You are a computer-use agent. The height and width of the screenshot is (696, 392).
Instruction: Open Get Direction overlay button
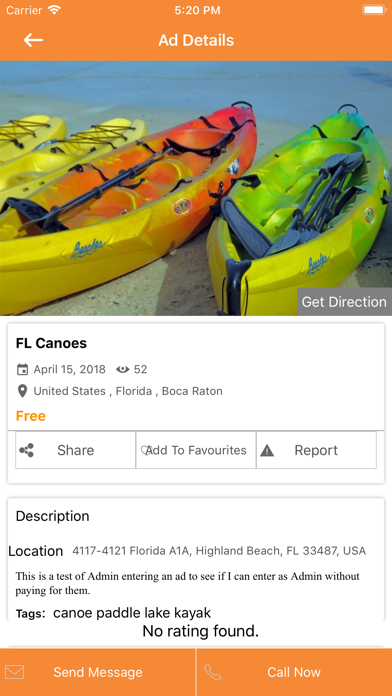344,302
